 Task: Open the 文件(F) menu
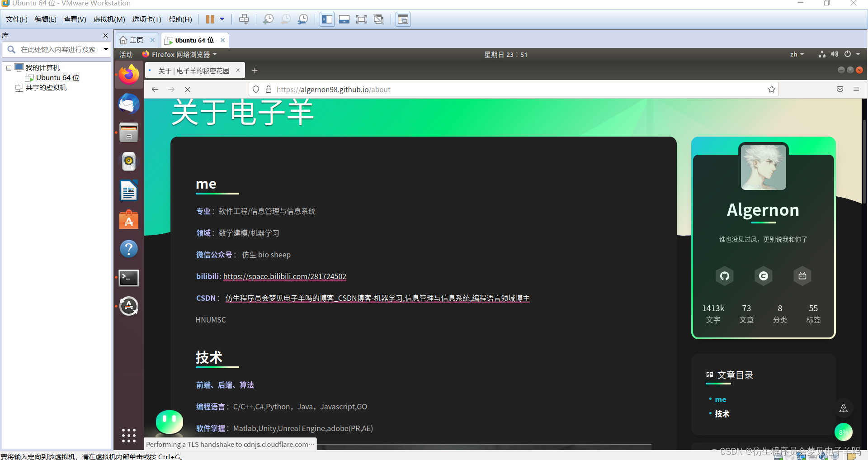17,19
